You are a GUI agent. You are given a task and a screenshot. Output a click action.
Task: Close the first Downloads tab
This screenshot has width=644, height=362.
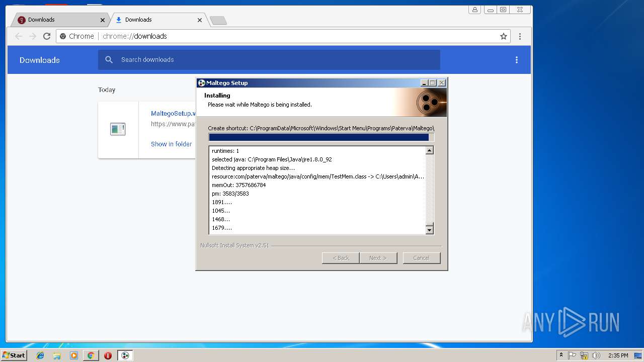(103, 20)
